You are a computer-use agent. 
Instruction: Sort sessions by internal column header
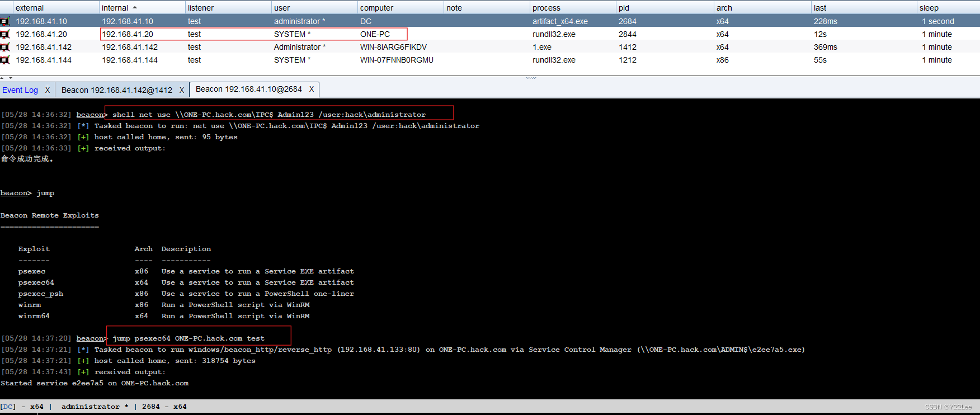click(142, 8)
